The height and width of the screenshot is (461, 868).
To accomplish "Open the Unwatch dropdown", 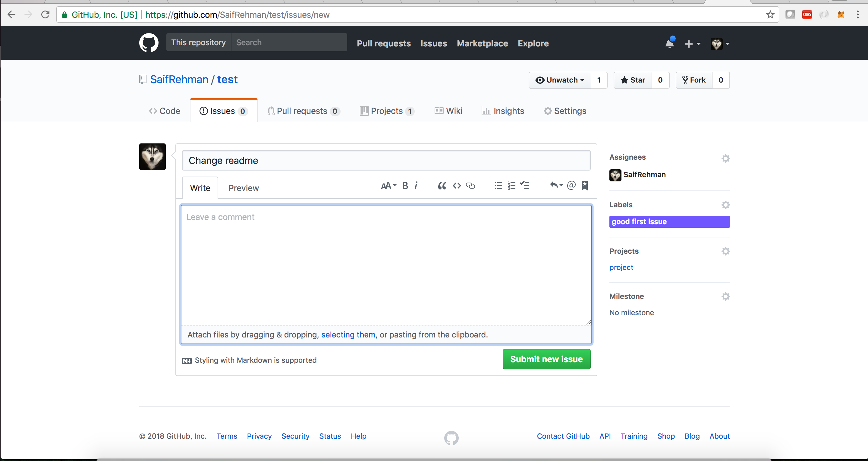I will [560, 80].
